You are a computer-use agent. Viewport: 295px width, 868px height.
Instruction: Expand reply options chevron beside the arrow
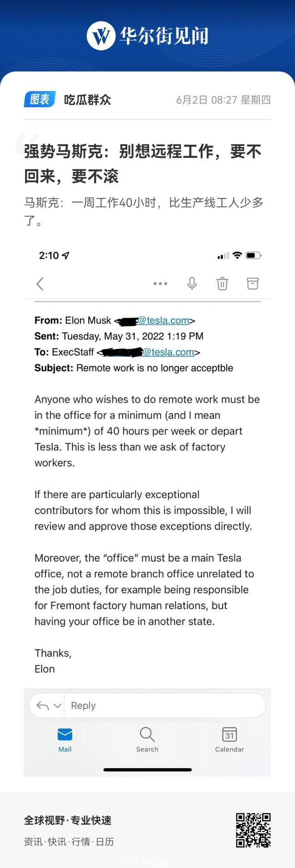click(x=57, y=706)
